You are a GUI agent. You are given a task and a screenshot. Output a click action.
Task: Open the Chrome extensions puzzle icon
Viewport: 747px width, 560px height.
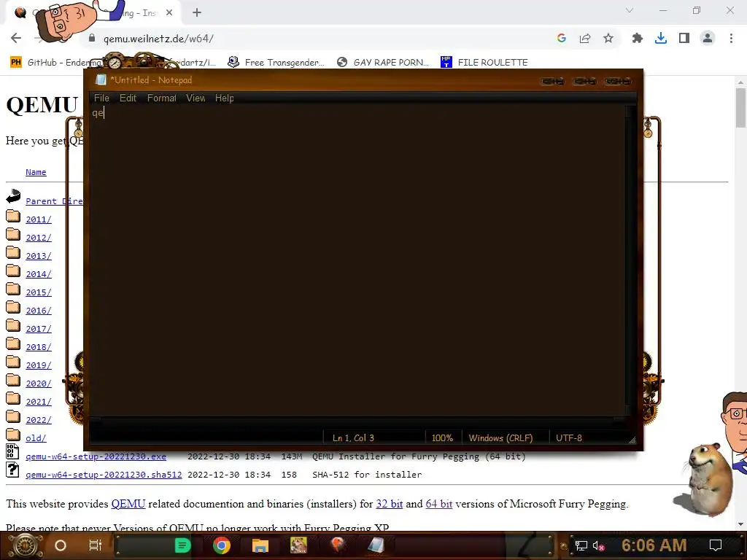(x=638, y=39)
